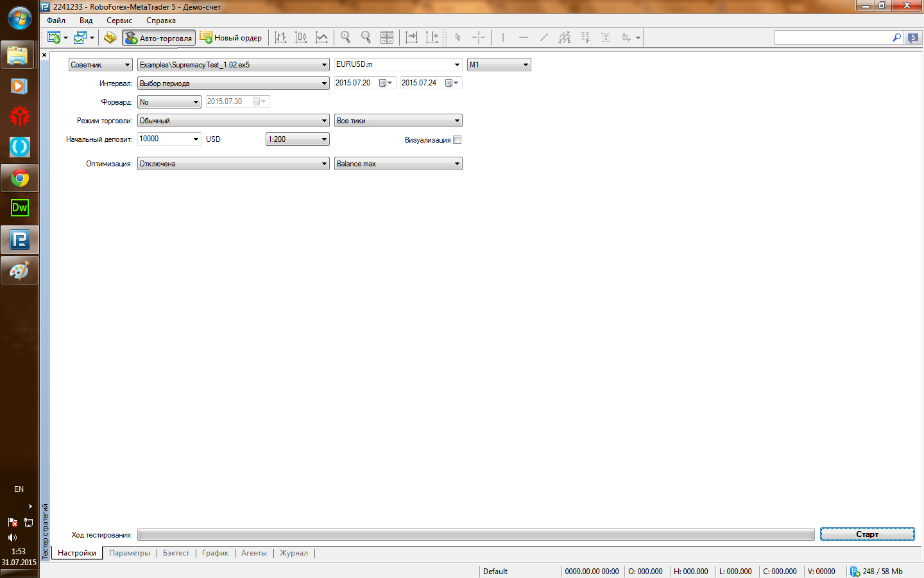Image resolution: width=924 pixels, height=578 pixels.
Task: Switch to the Параметры tab
Action: (130, 553)
